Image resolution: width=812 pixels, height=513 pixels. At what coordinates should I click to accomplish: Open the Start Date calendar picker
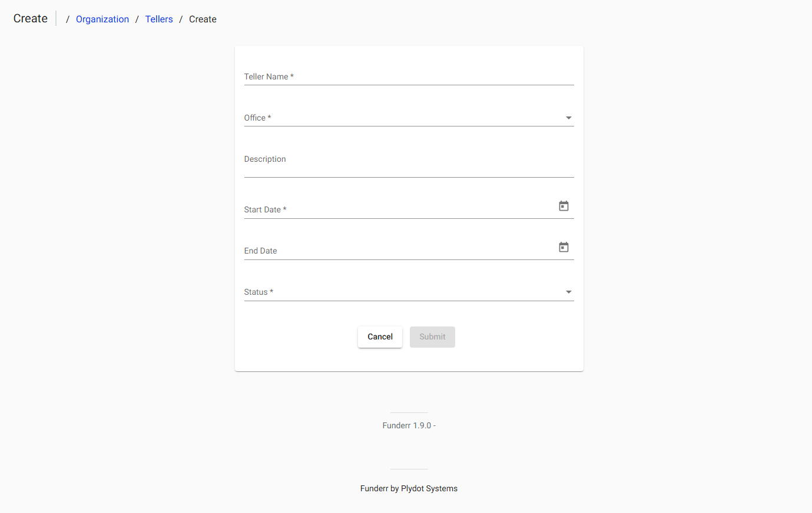(x=564, y=205)
